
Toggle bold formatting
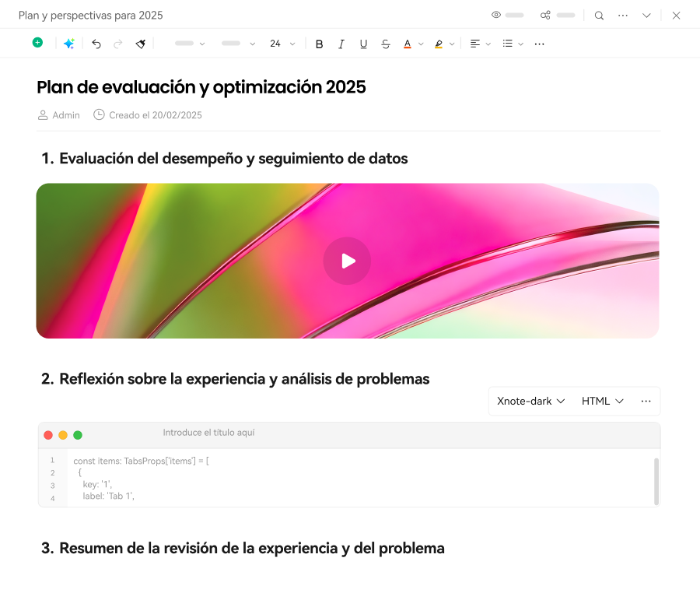click(319, 44)
